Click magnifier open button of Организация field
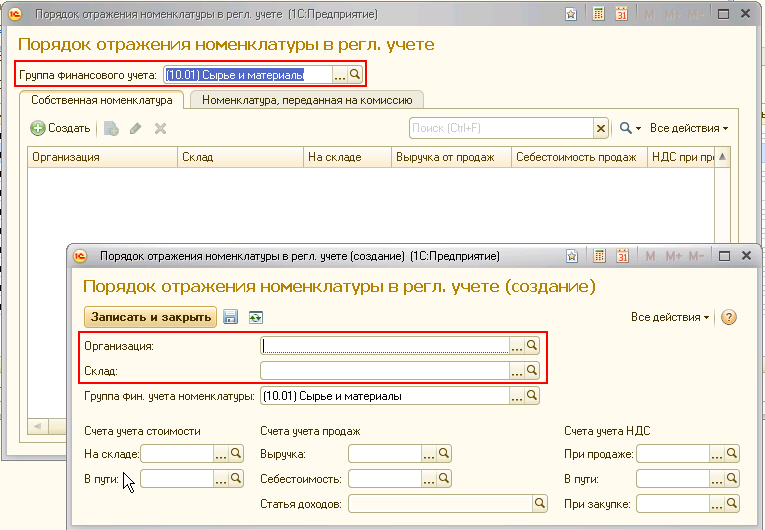Image resolution: width=765 pixels, height=530 pixels. (x=532, y=346)
